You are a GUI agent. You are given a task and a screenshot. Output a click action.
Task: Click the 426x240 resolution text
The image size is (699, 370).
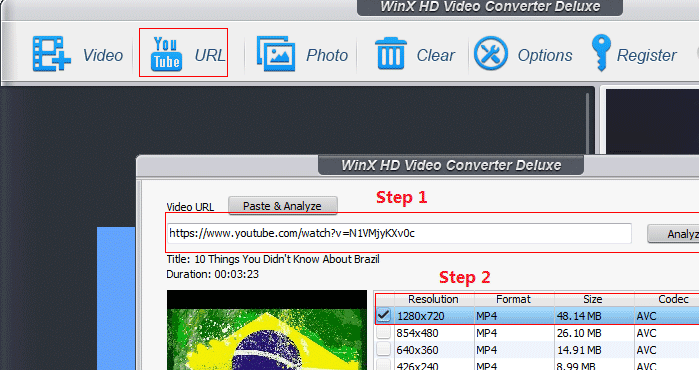click(417, 366)
